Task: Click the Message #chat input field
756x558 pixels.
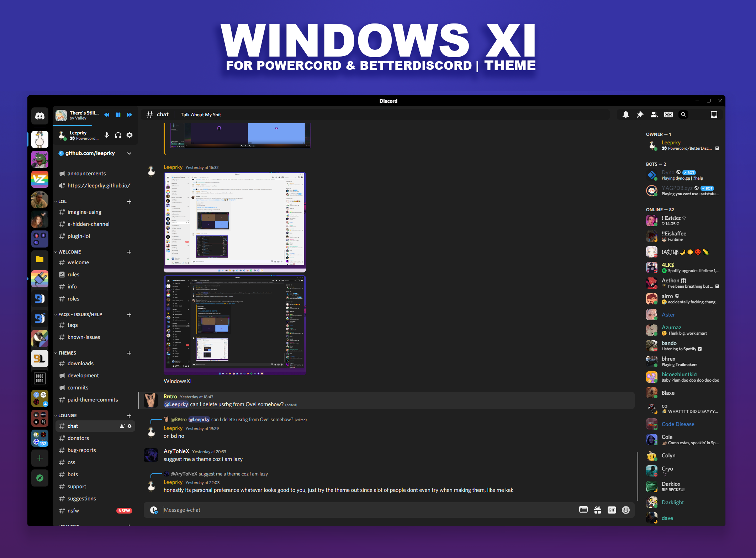Action: tap(356, 510)
